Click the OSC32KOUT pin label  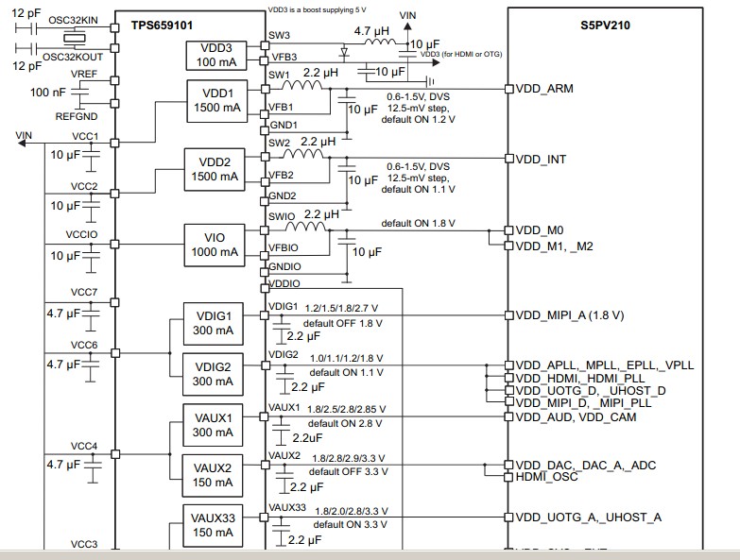click(73, 57)
